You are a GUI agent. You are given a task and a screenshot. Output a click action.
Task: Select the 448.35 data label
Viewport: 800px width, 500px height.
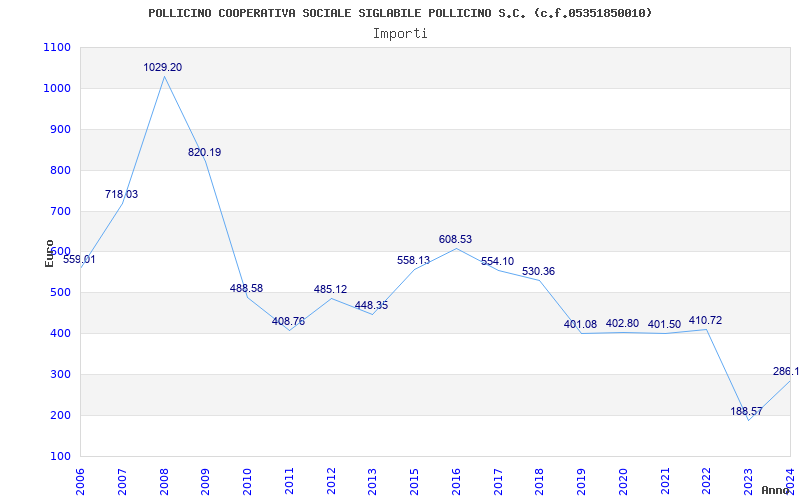tap(371, 306)
